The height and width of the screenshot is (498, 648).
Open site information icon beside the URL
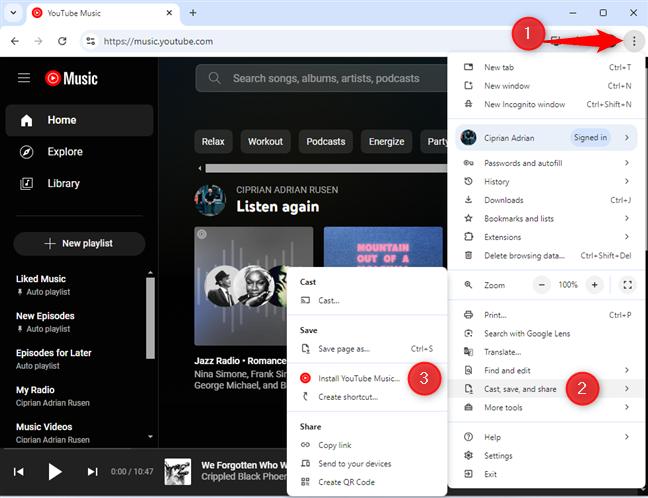91,41
